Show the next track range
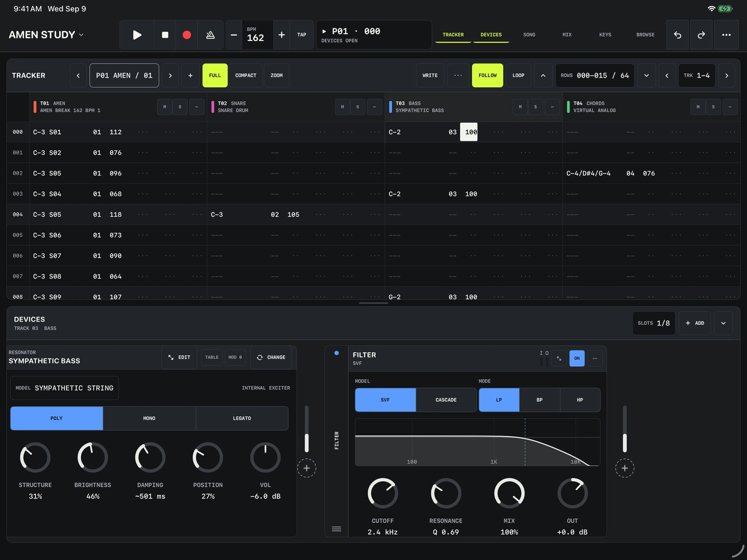This screenshot has width=747, height=560. pos(726,76)
